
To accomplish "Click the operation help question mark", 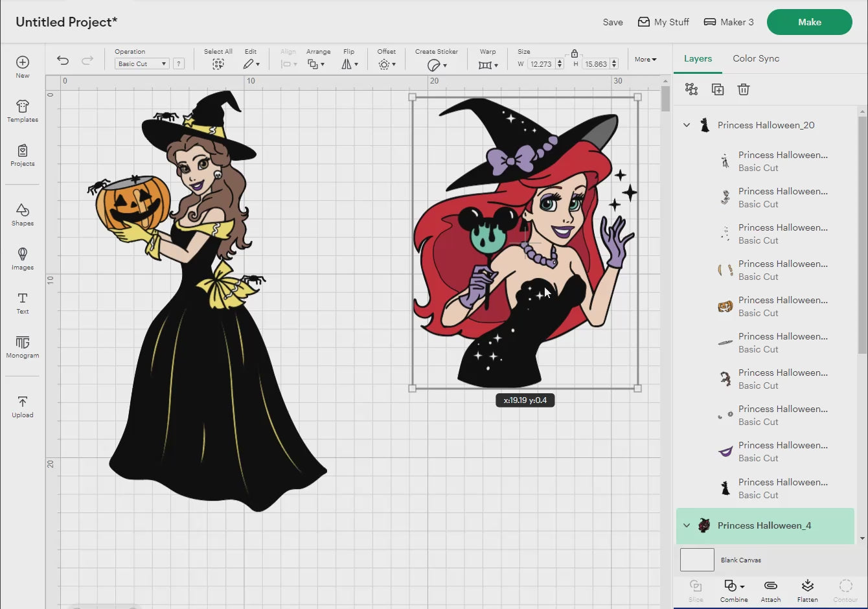I will point(179,63).
